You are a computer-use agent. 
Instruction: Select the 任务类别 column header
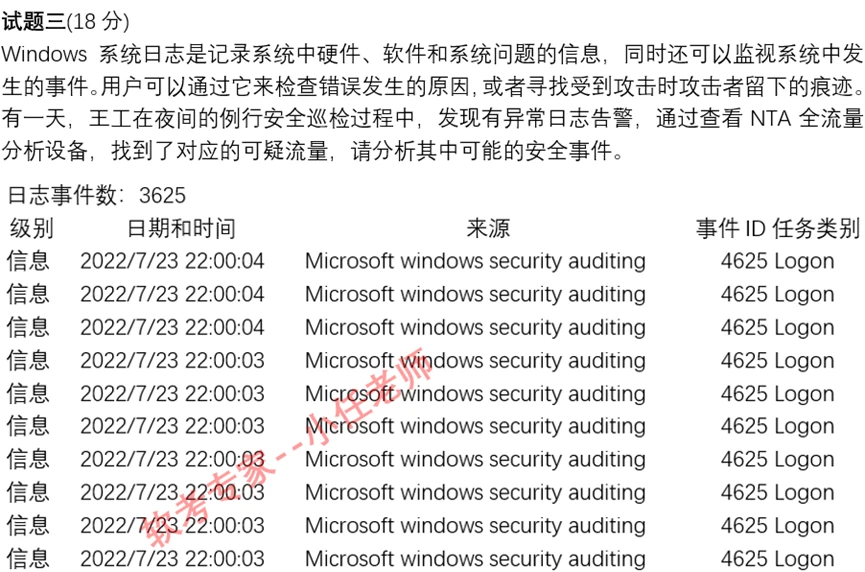click(816, 228)
